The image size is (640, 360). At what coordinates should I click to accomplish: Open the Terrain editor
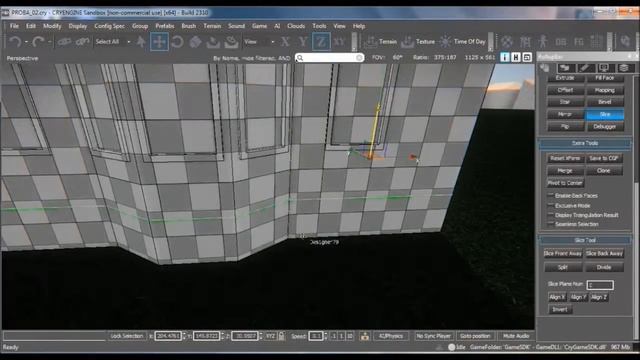click(x=380, y=42)
